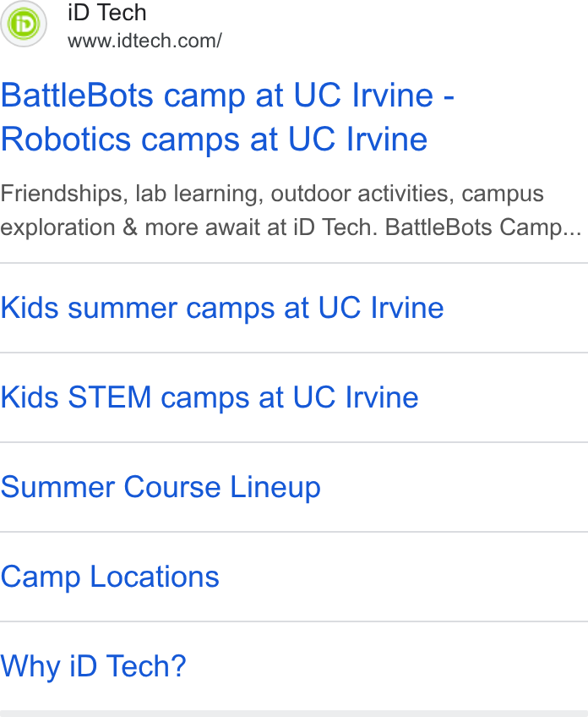This screenshot has height=717, width=588.
Task: Click the word Robotics in the blue headline
Action: 66,139
